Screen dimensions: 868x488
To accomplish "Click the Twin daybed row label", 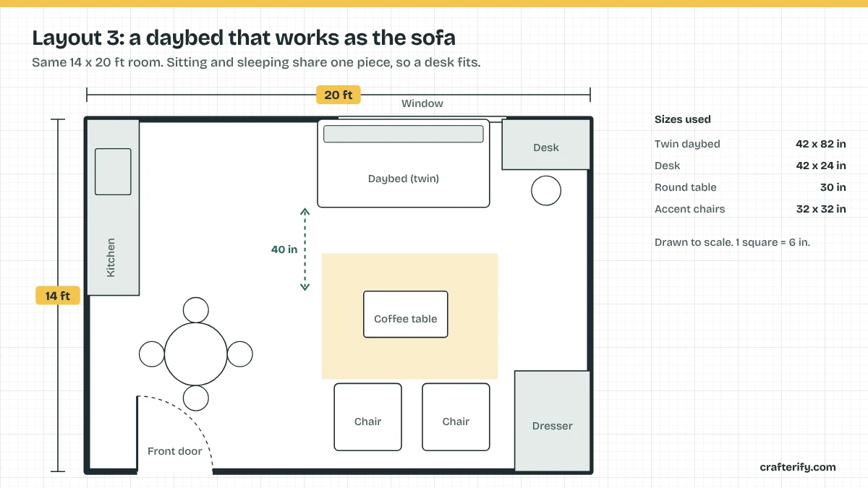I will pyautogui.click(x=687, y=144).
